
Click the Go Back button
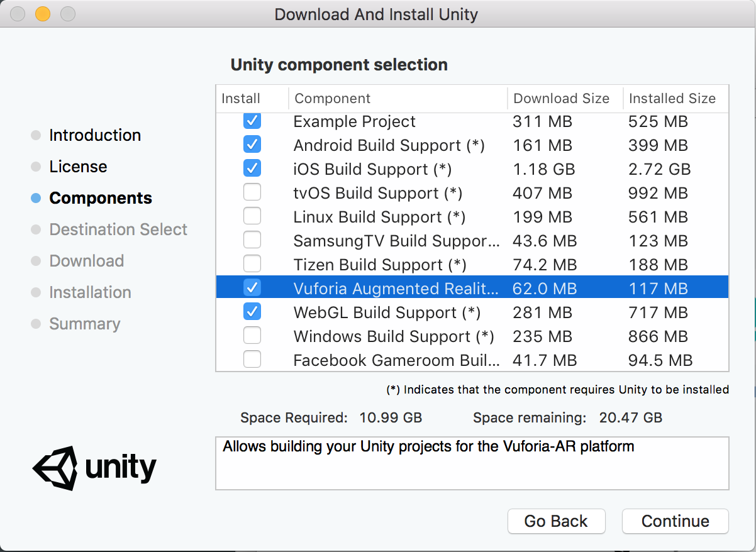556,521
